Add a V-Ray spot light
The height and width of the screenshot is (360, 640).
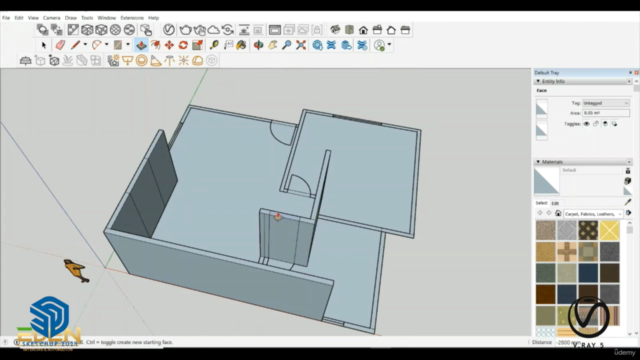(x=156, y=61)
